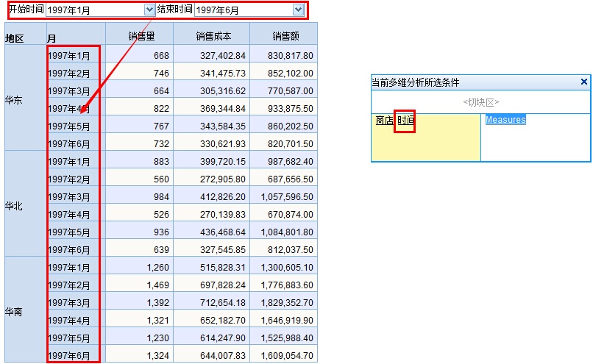
Task: Click sales cost 327,402.84
Action: (223, 56)
